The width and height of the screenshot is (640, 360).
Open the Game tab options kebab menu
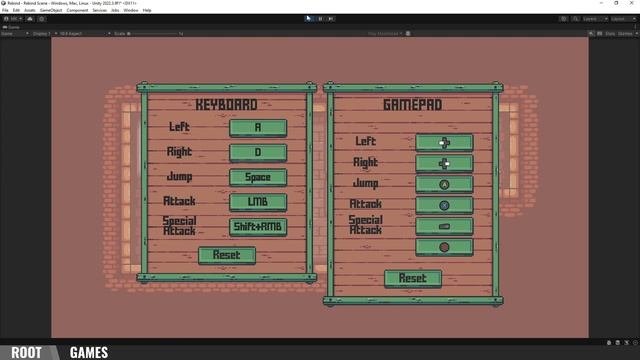(x=636, y=27)
